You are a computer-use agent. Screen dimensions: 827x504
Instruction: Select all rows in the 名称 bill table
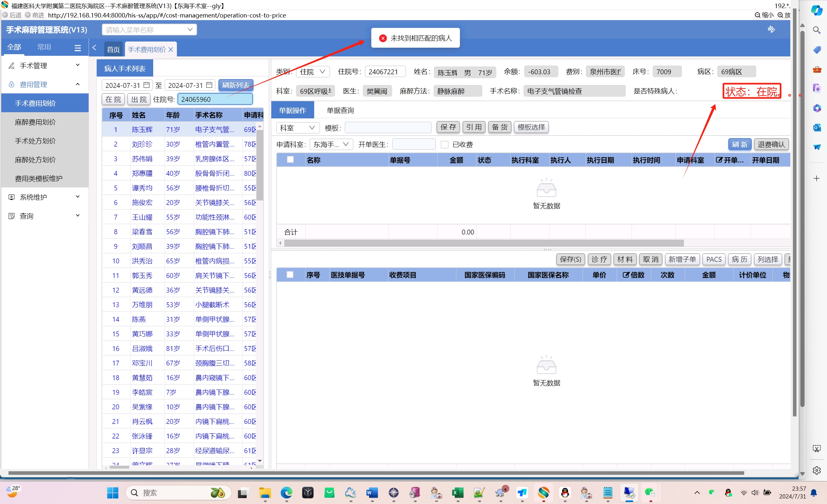point(290,160)
